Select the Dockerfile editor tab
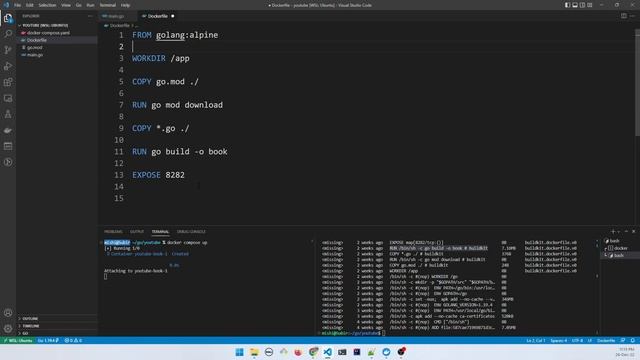The width and height of the screenshot is (640, 360). [x=158, y=16]
